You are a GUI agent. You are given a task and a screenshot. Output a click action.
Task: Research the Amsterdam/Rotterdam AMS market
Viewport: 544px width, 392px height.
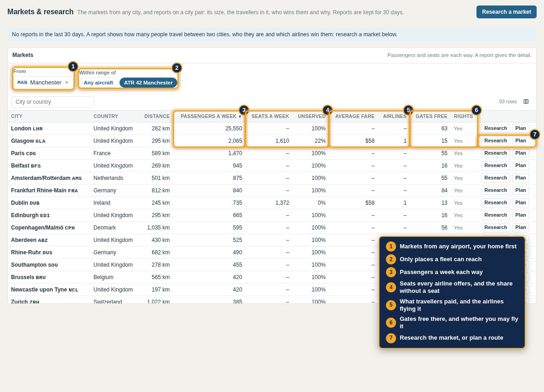(495, 178)
